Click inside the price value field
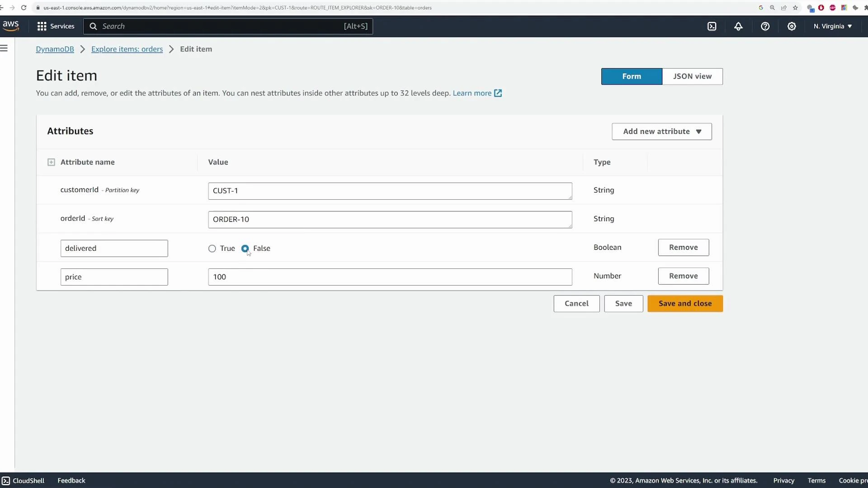The image size is (868, 488). click(x=390, y=277)
